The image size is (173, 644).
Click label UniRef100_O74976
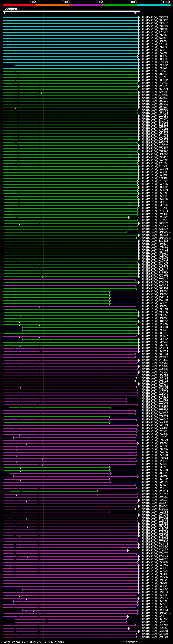[155, 71]
